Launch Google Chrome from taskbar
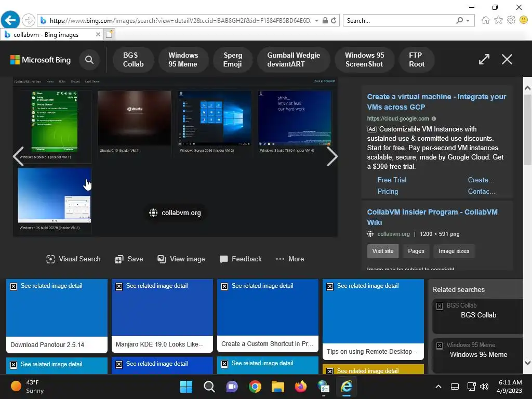532x399 pixels. tap(255, 387)
